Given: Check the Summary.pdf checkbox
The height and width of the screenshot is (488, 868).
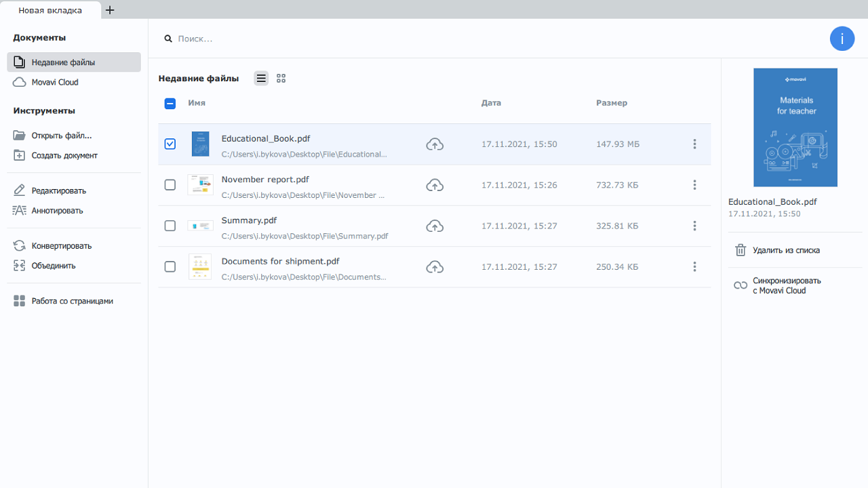Looking at the screenshot, I should pyautogui.click(x=170, y=226).
